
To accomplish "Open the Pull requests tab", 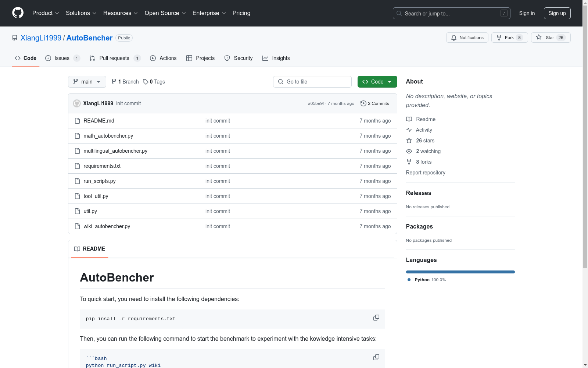I will 115,58.
